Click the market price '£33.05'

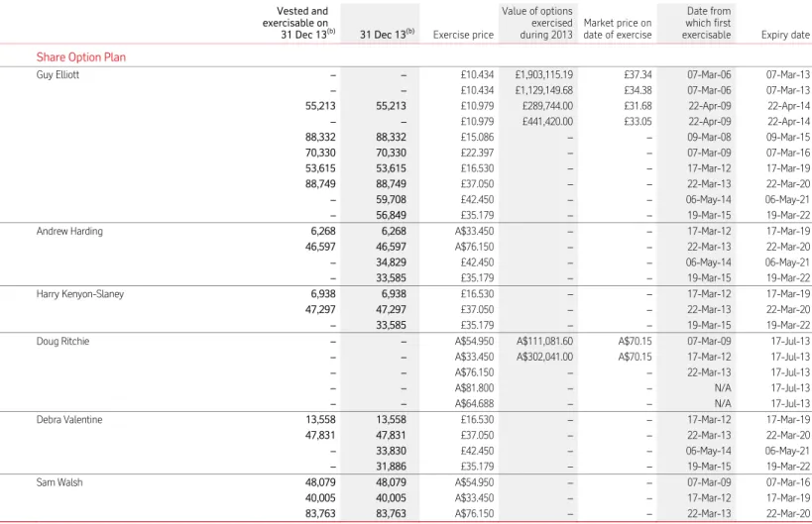pyautogui.click(x=638, y=121)
